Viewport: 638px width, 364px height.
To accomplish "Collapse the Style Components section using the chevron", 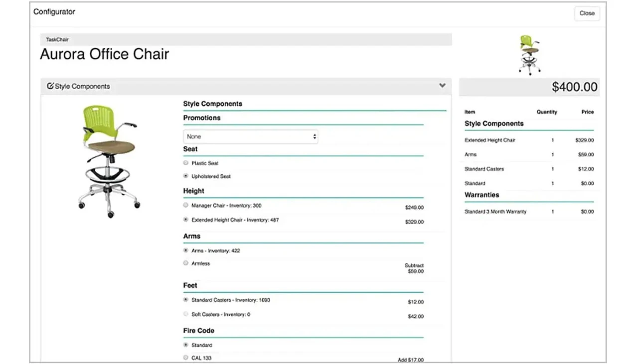I will (x=442, y=86).
